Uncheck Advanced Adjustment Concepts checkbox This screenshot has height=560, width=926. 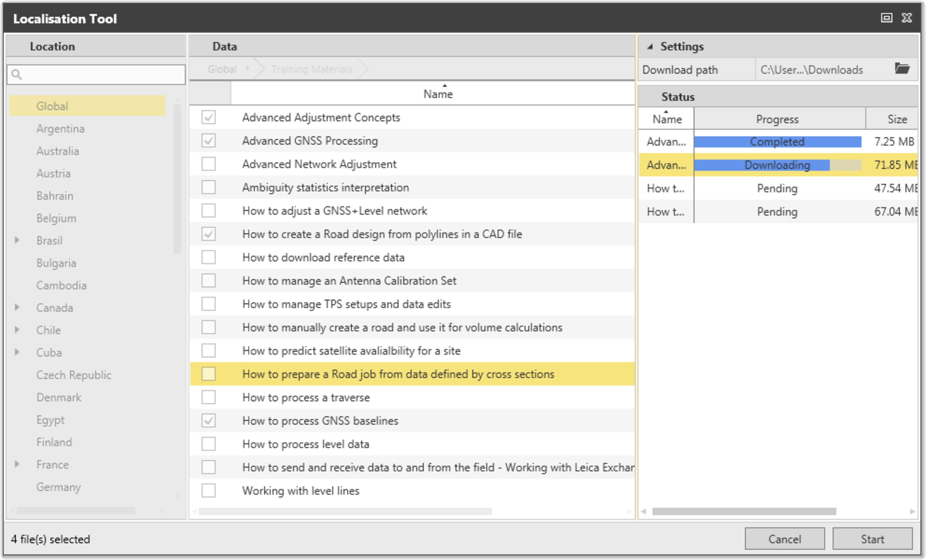point(209,118)
